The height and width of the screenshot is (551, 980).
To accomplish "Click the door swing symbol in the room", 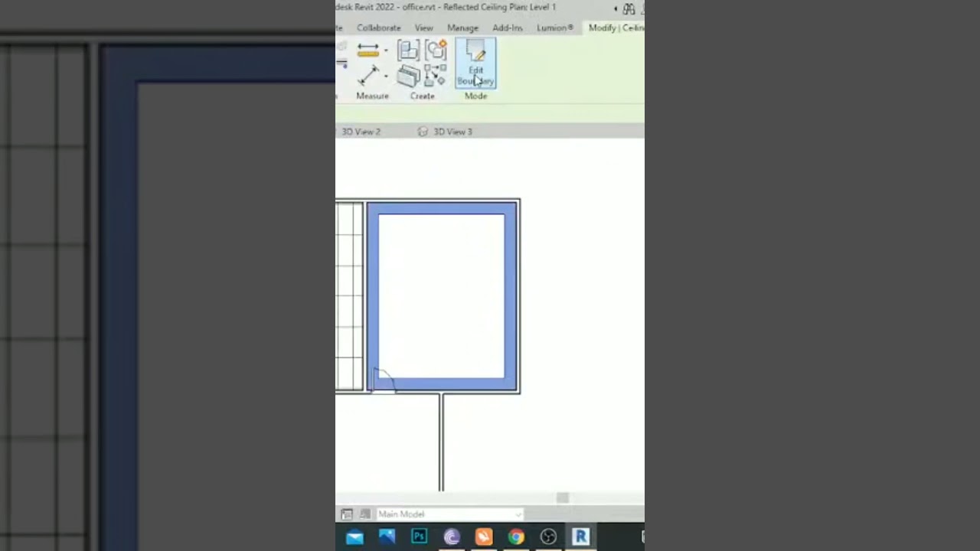I will pyautogui.click(x=384, y=380).
